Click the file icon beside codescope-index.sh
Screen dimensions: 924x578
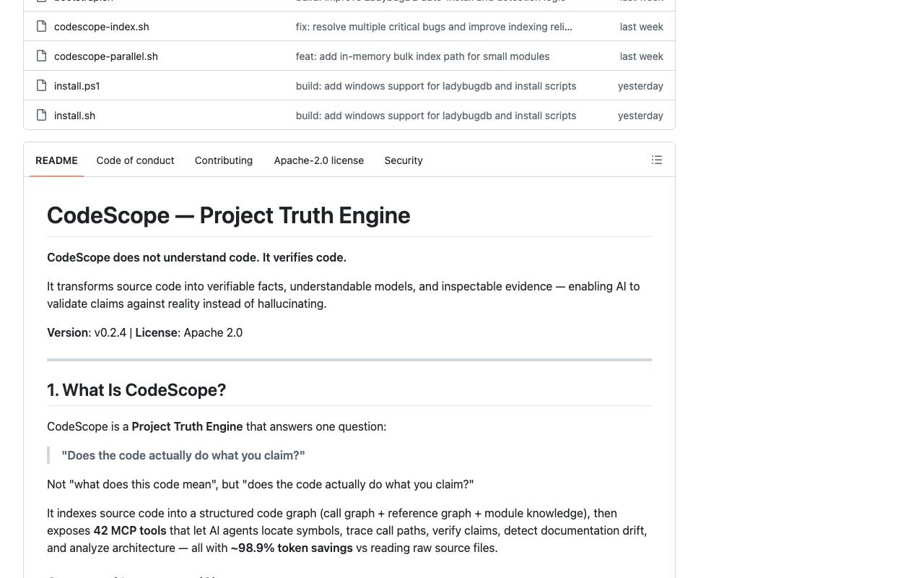click(x=42, y=27)
